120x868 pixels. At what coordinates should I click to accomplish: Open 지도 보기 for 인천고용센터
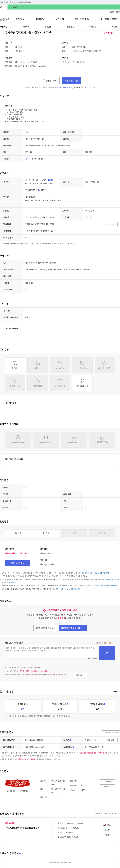tap(112, 740)
